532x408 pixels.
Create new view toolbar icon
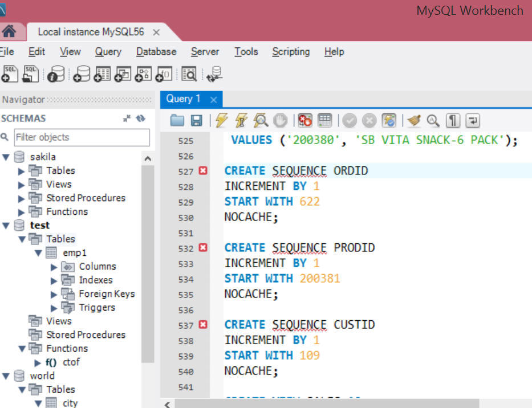click(123, 74)
